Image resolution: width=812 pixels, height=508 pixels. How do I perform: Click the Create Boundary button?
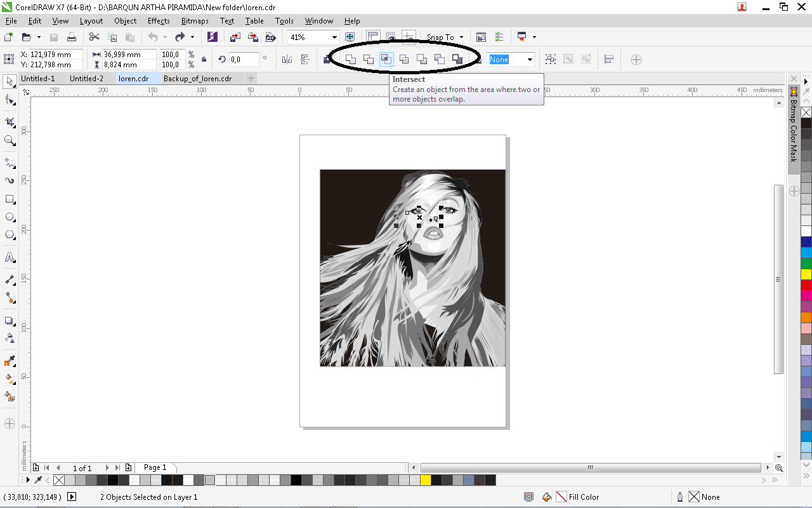pos(457,59)
